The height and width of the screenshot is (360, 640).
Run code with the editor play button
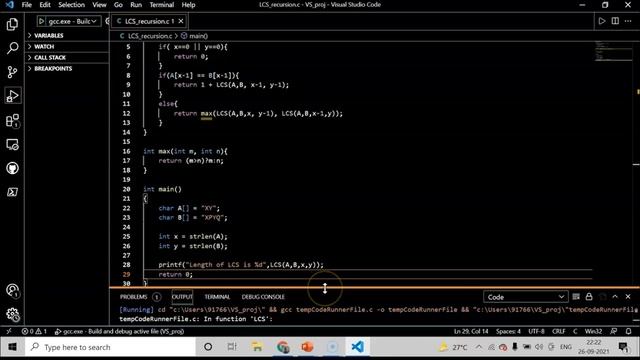point(602,21)
